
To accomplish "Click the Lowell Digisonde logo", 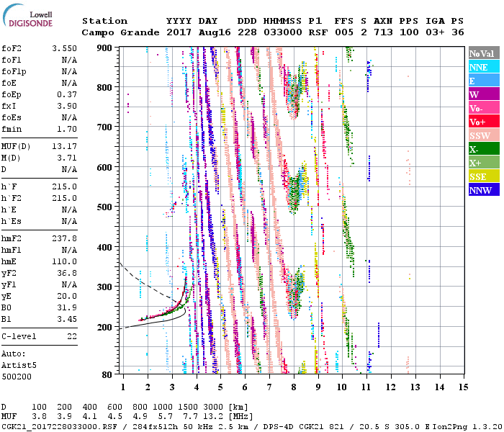I will pos(28,16).
